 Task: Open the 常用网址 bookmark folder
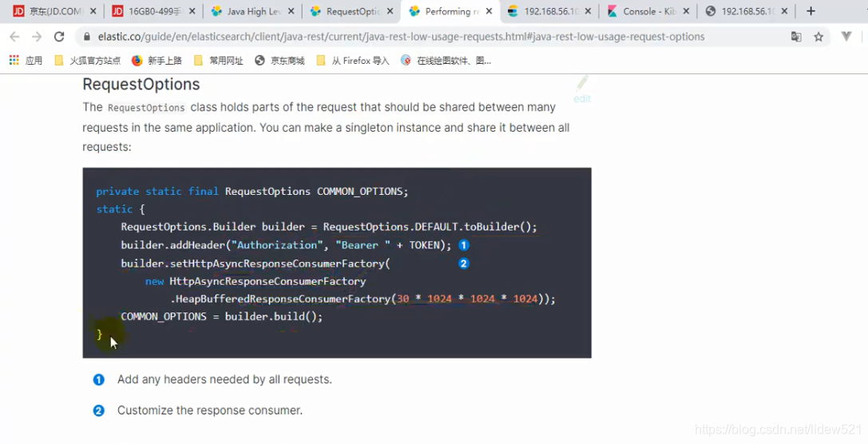[x=219, y=61]
